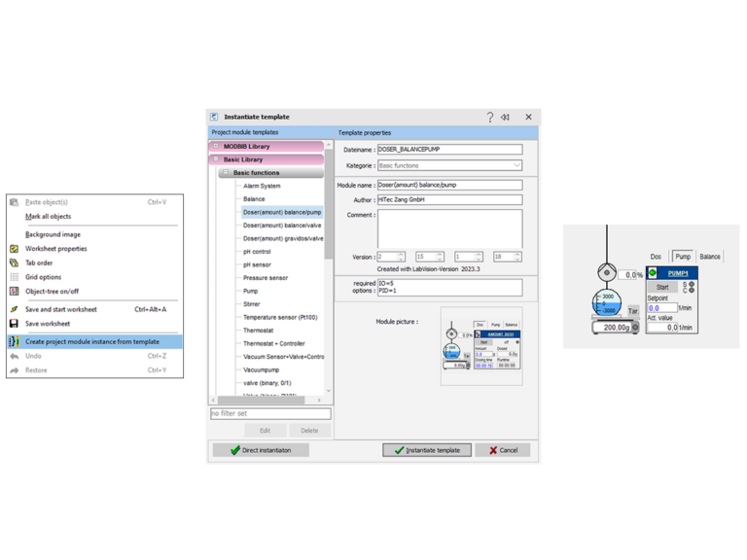The height and width of the screenshot is (560, 747).
Task: Switch to the Dos tab on module
Action: [x=656, y=257]
